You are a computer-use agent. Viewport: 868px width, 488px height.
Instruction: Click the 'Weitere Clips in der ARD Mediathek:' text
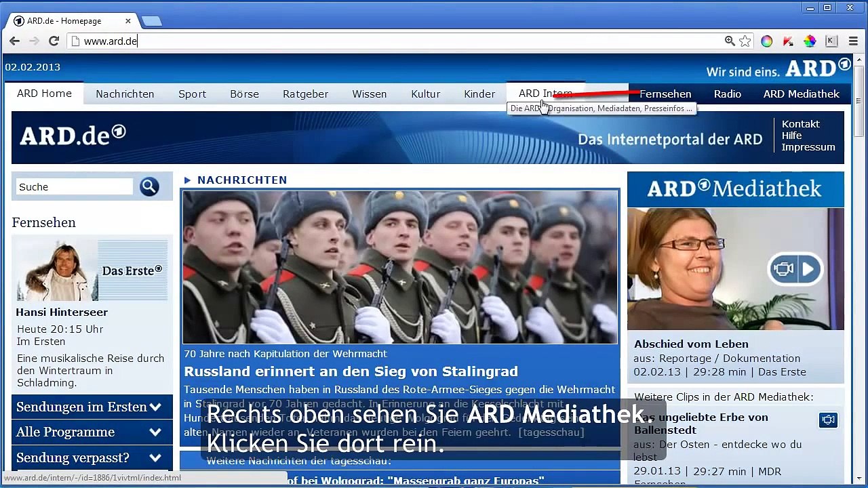coord(724,396)
